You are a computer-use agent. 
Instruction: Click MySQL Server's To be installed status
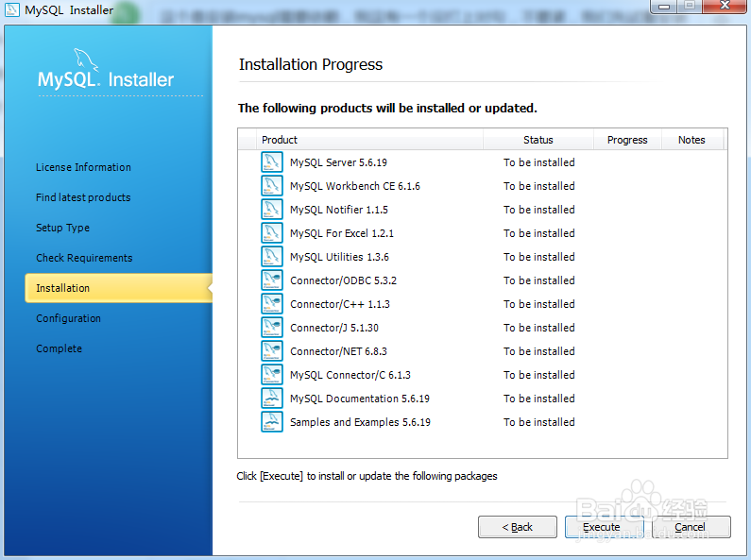[x=539, y=162]
